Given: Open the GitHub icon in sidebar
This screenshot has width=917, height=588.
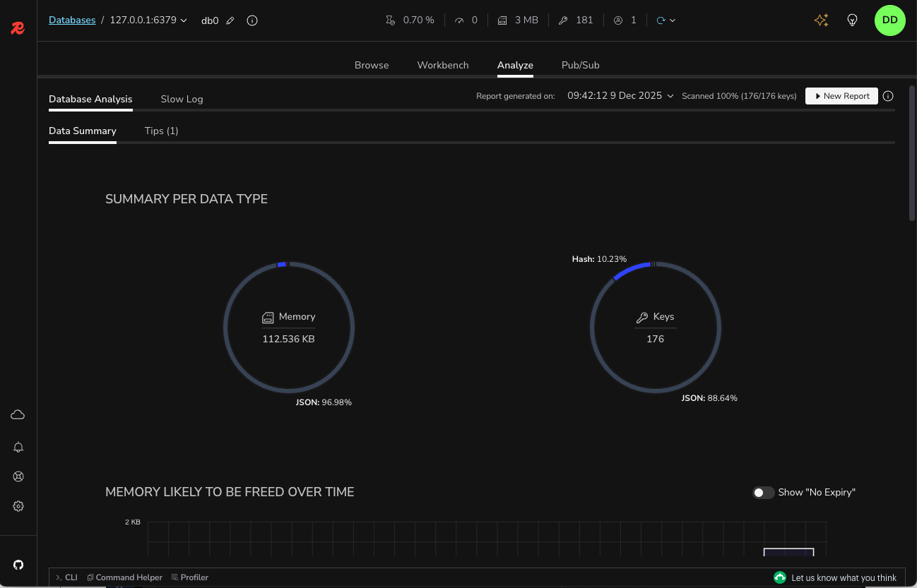Looking at the screenshot, I should (18, 565).
